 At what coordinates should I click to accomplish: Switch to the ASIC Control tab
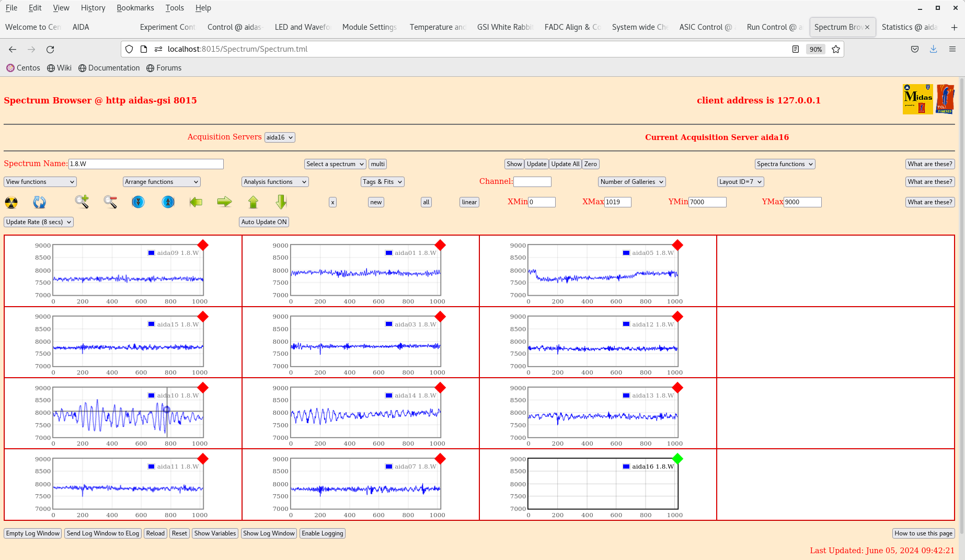707,27
